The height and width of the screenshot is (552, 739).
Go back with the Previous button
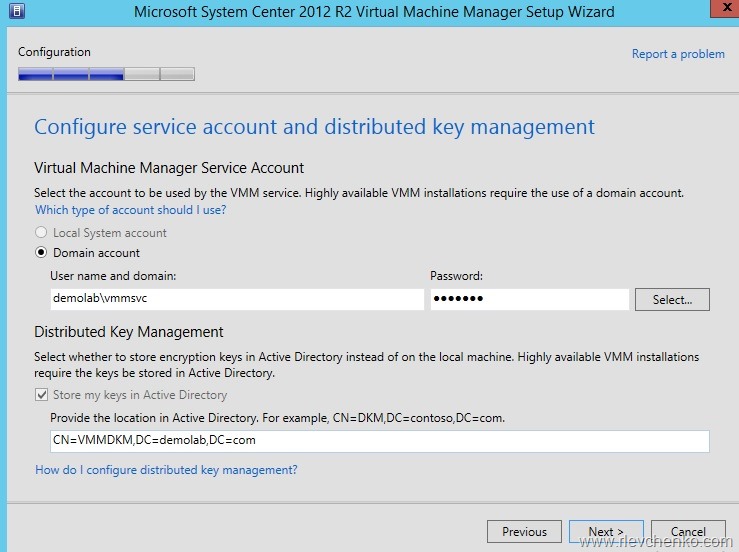coord(524,532)
